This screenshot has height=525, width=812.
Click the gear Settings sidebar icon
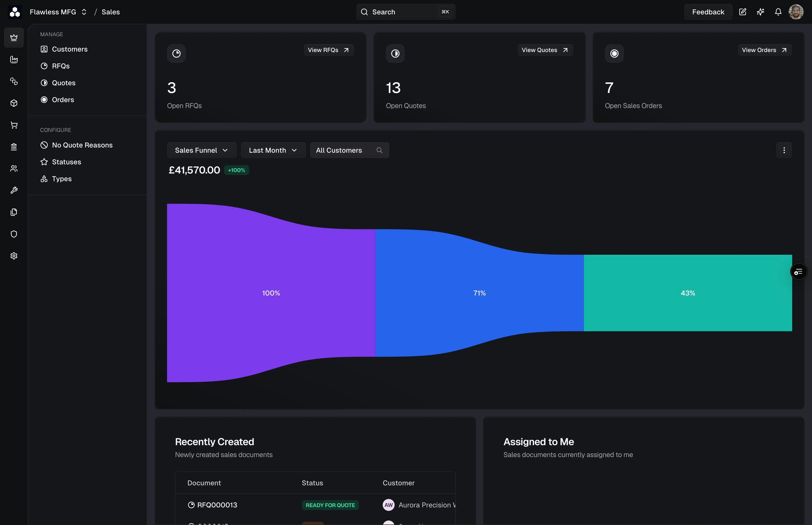coord(14,256)
